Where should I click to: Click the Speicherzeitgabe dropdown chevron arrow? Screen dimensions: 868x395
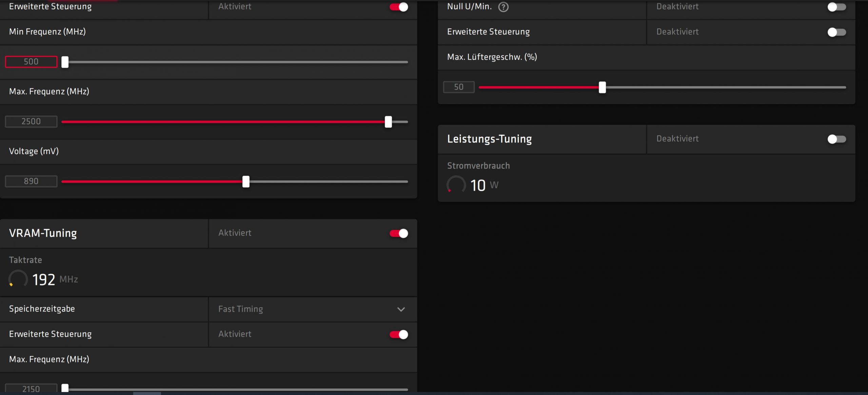[x=401, y=309]
